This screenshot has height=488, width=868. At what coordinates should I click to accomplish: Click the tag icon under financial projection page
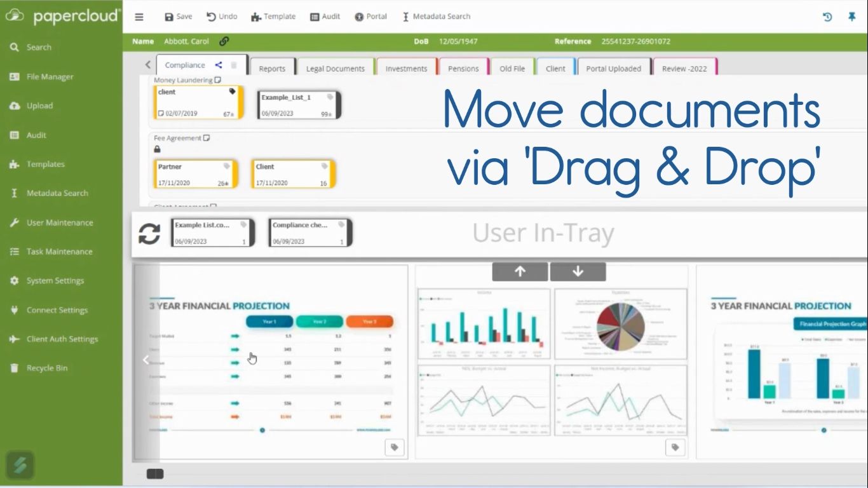point(394,447)
